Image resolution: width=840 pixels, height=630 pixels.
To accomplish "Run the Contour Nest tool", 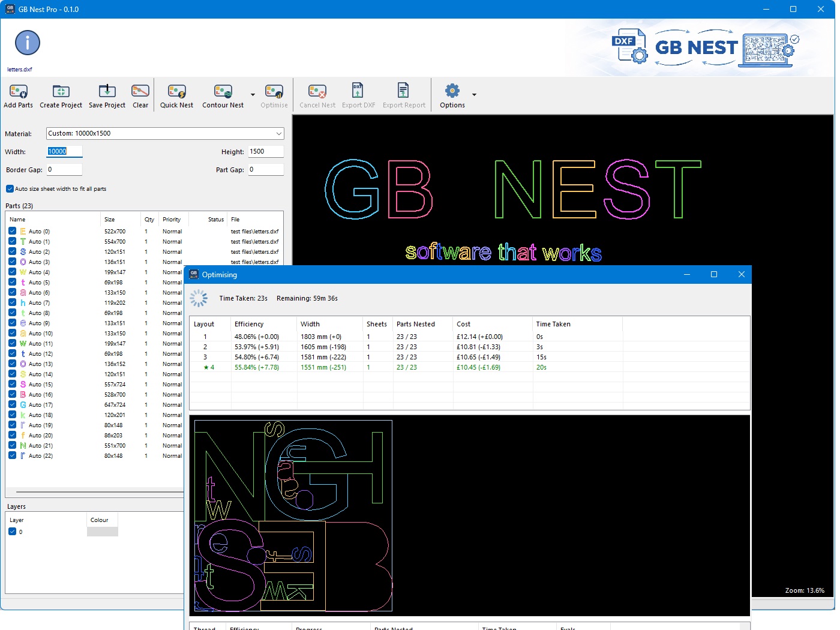I will pyautogui.click(x=223, y=91).
